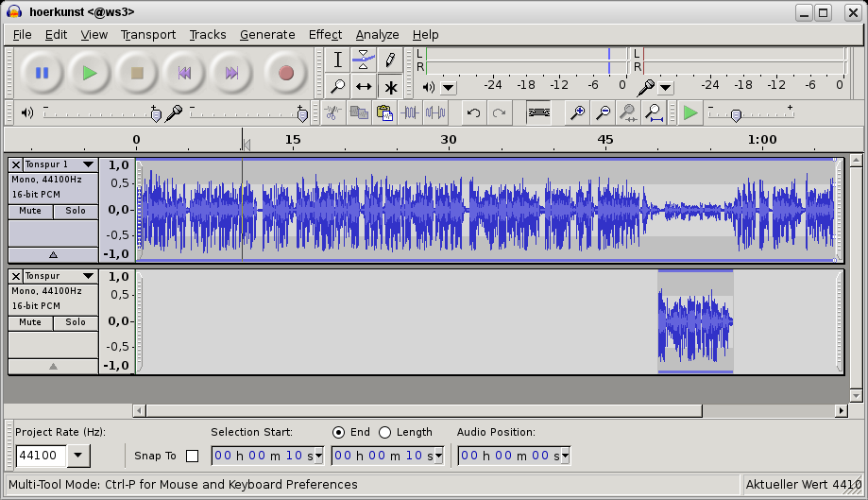Screen dimensions: 868x500
Task: Click the input volume slider
Action: point(248,113)
